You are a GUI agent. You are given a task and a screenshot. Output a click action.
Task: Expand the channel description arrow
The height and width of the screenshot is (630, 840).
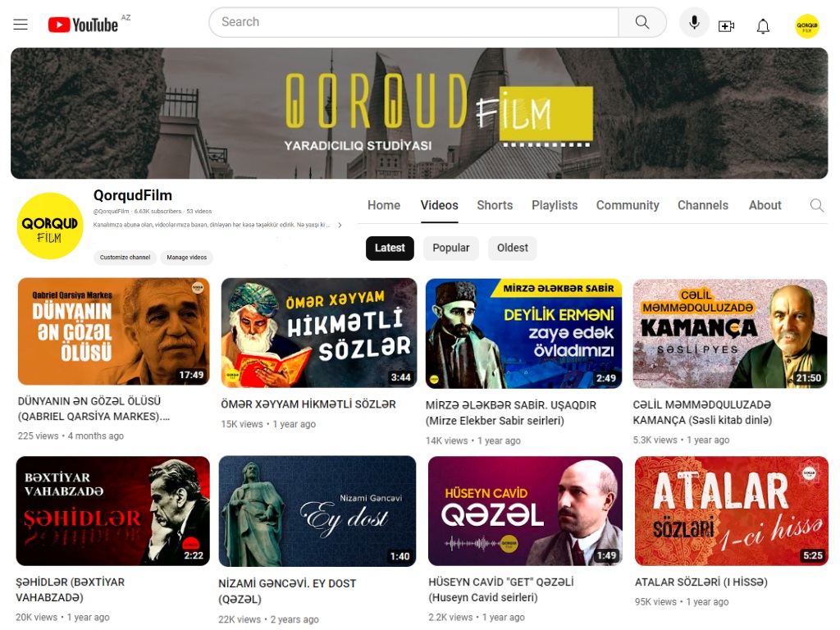[340, 225]
